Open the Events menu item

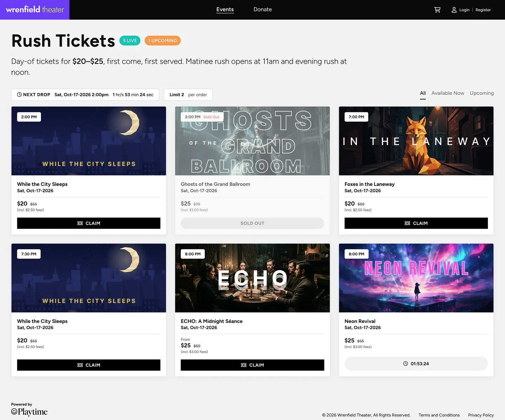pos(225,9)
